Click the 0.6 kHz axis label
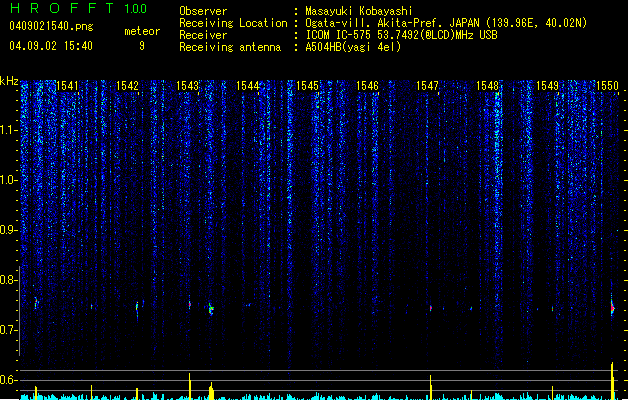 (x=9, y=380)
